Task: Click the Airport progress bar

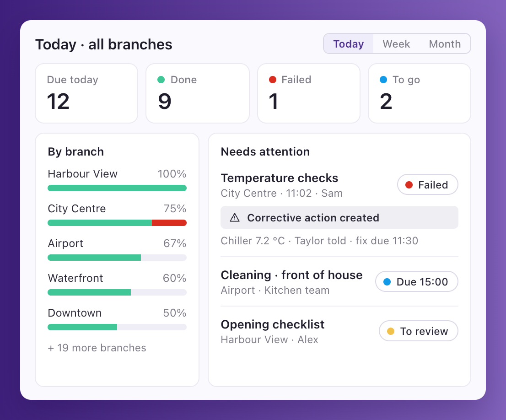Action: click(117, 258)
